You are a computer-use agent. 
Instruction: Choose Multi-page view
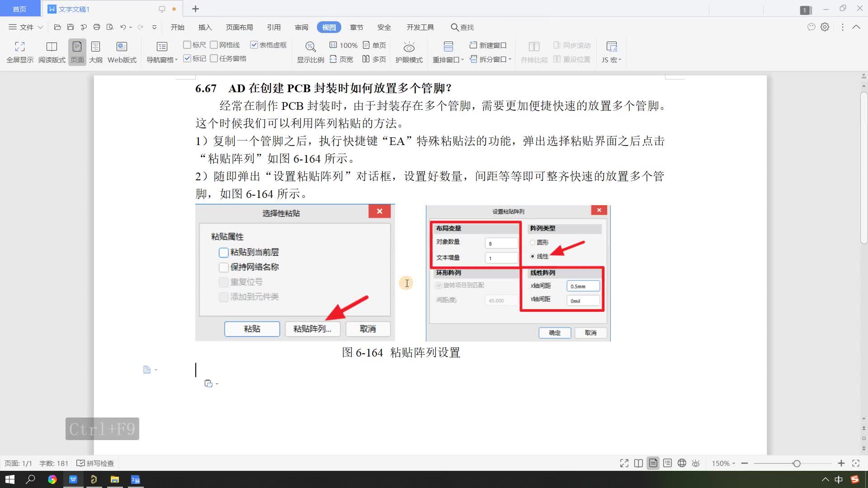click(374, 59)
